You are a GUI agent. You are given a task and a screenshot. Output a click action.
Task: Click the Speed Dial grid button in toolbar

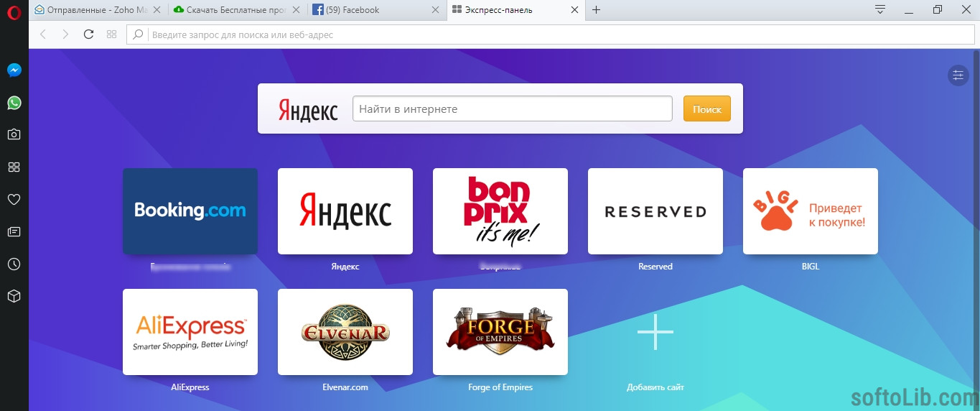(111, 34)
